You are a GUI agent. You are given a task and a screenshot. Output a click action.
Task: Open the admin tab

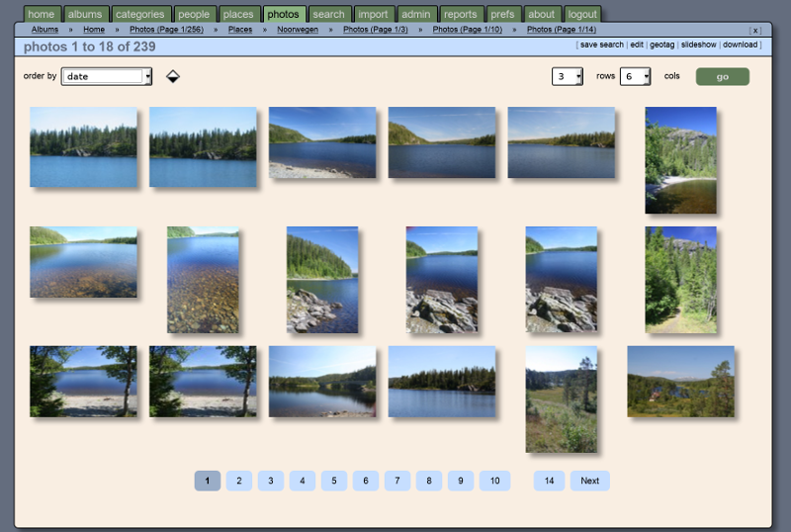[416, 14]
